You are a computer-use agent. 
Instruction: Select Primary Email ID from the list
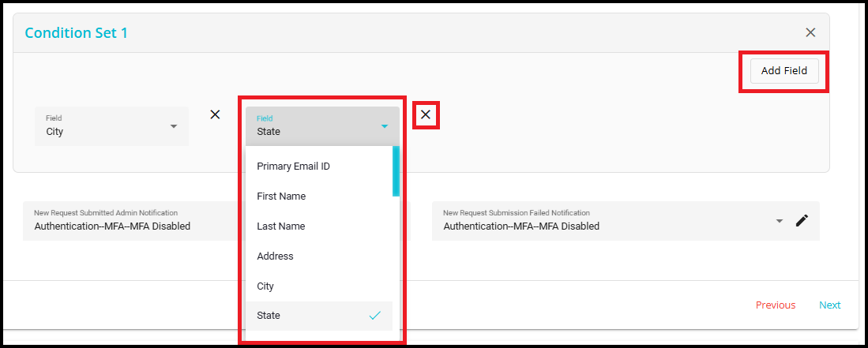click(x=304, y=167)
